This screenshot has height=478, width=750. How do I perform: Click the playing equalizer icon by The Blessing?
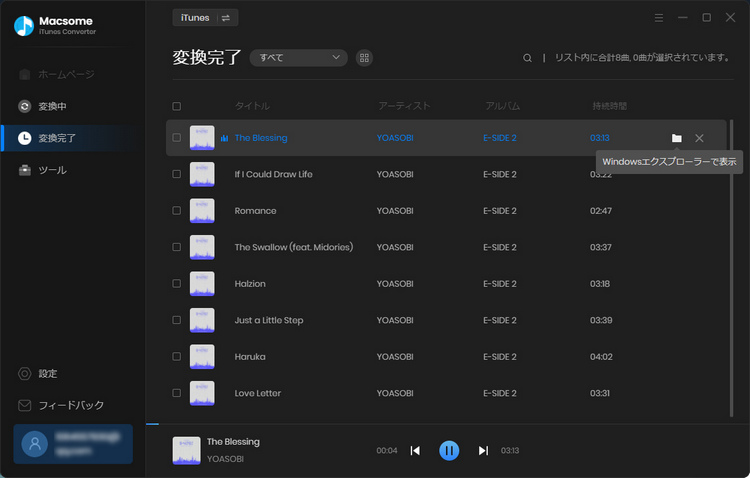224,138
